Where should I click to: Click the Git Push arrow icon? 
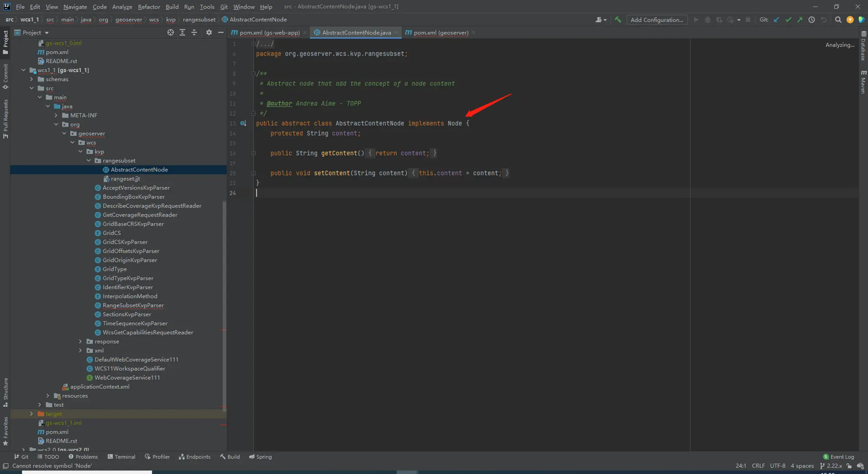[799, 20]
